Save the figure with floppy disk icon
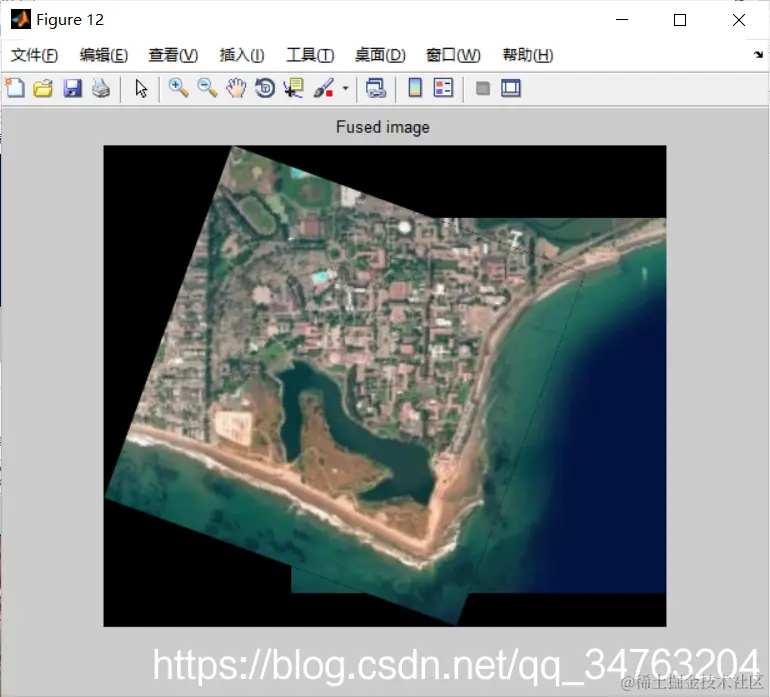This screenshot has height=697, width=770. pos(72,88)
